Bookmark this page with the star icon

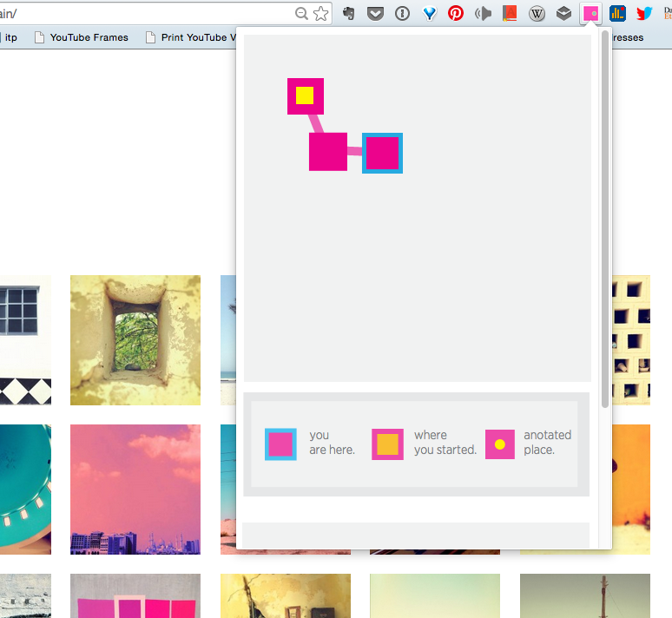point(321,13)
